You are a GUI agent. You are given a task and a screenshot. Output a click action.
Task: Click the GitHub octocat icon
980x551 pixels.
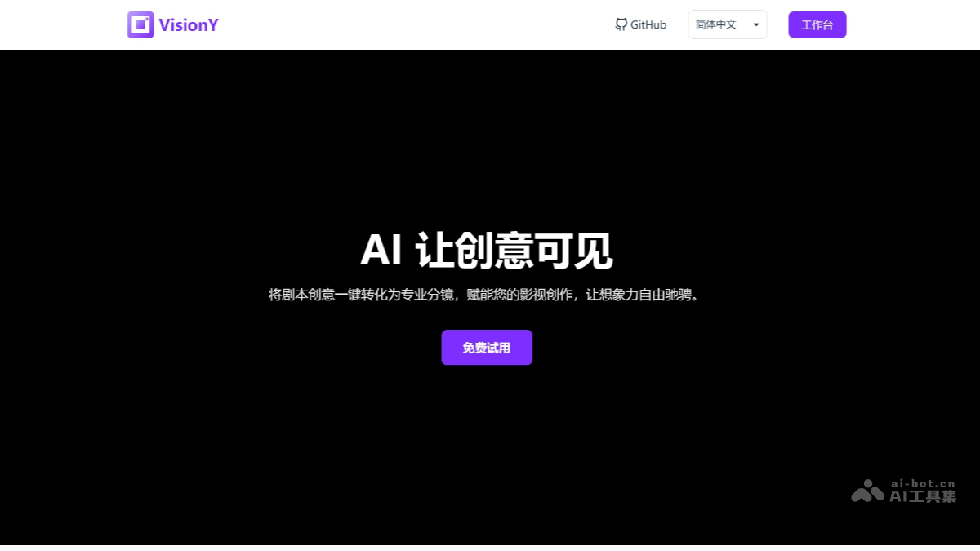(621, 24)
